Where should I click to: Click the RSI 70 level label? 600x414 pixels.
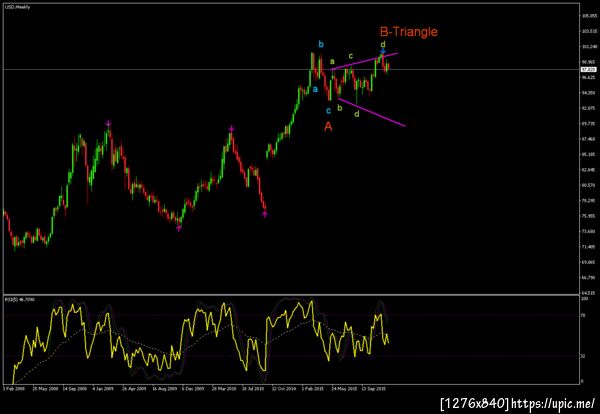583,315
